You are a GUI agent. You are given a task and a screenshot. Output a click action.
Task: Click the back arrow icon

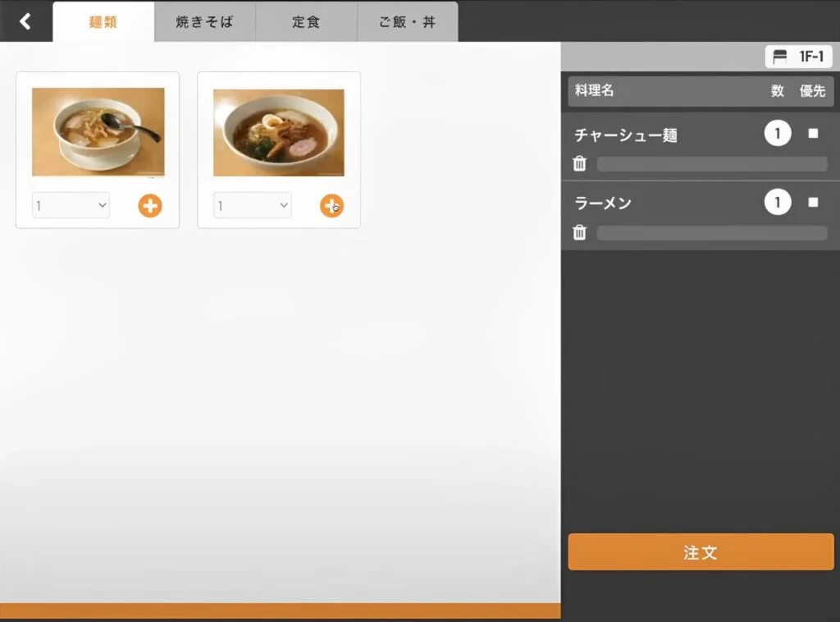pyautogui.click(x=25, y=21)
